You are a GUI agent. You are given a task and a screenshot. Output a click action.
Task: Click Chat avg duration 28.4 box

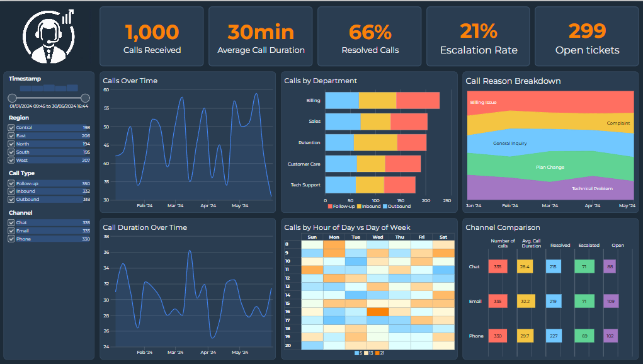tap(525, 266)
